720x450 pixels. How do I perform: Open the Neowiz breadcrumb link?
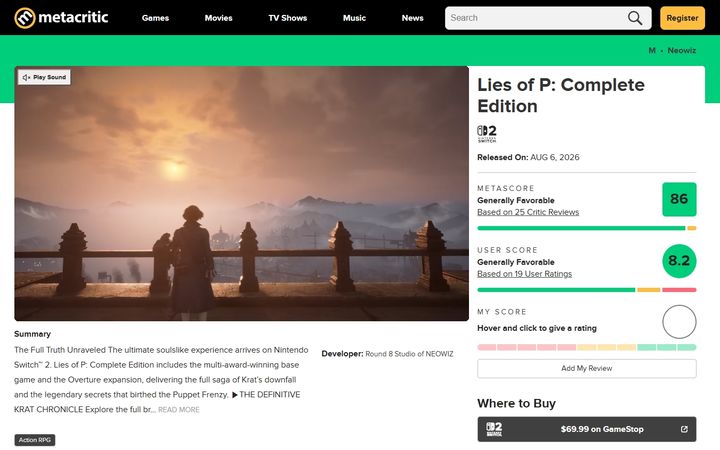pyautogui.click(x=681, y=51)
